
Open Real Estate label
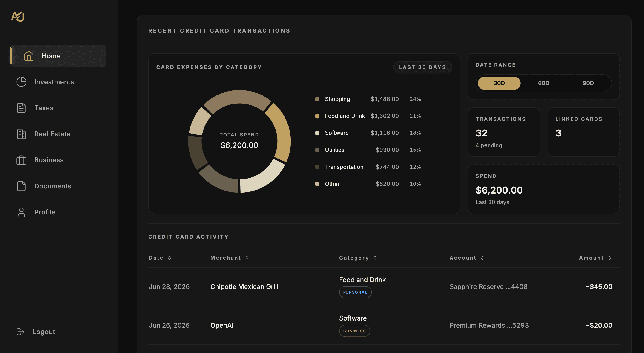point(52,134)
